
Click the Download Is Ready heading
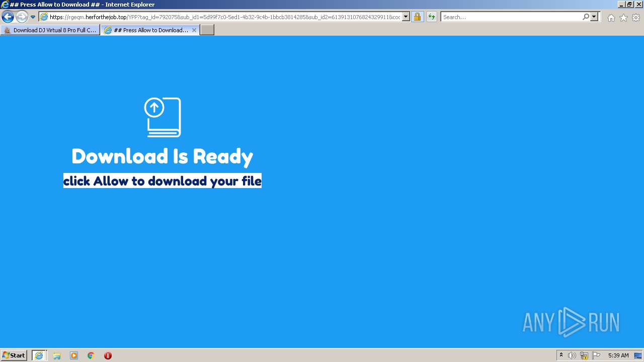pyautogui.click(x=162, y=156)
